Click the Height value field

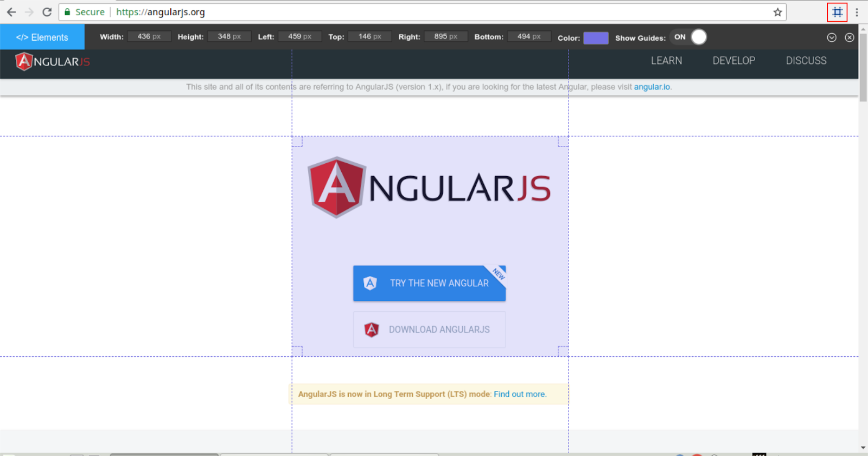click(229, 36)
